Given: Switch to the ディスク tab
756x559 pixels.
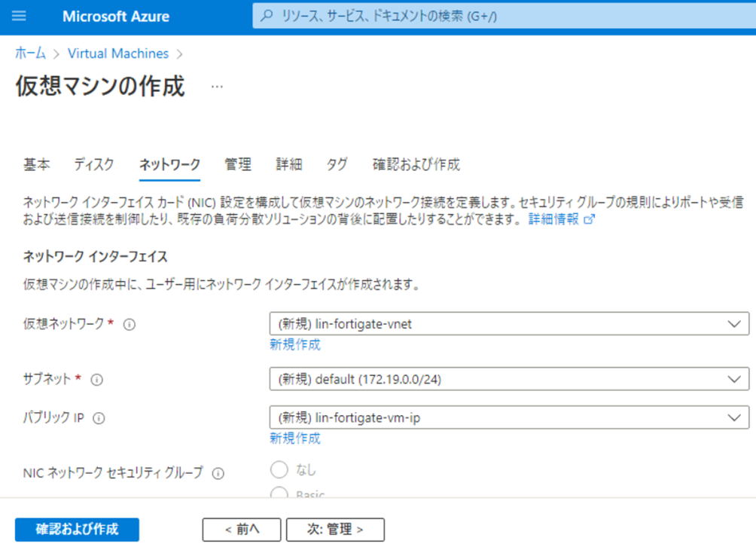Looking at the screenshot, I should 94,164.
